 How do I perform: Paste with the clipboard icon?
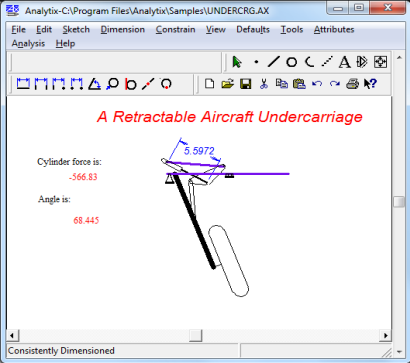click(x=299, y=84)
